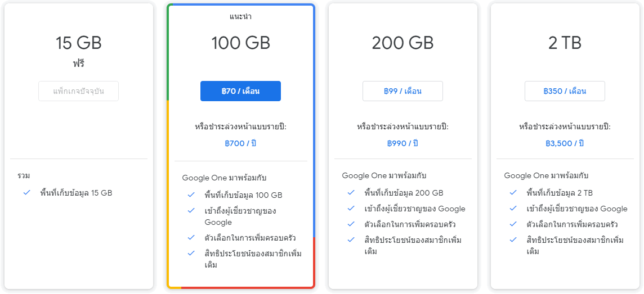Viewport: 644px width, 294px height.
Task: Click the ฿700 / ปี annual link
Action: point(240,143)
